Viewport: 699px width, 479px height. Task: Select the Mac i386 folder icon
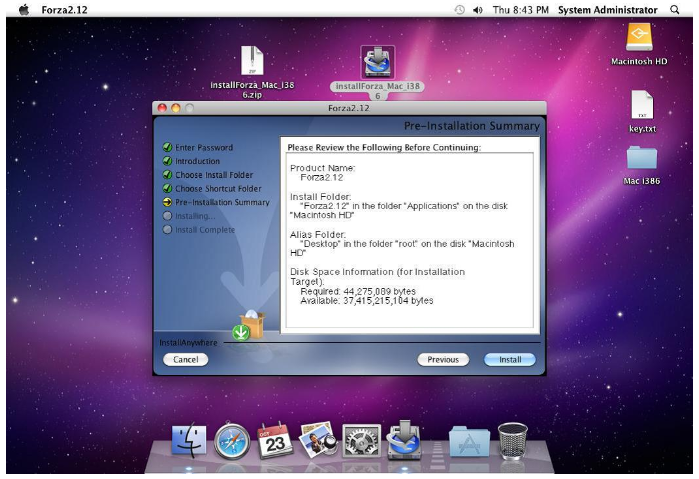pos(641,158)
